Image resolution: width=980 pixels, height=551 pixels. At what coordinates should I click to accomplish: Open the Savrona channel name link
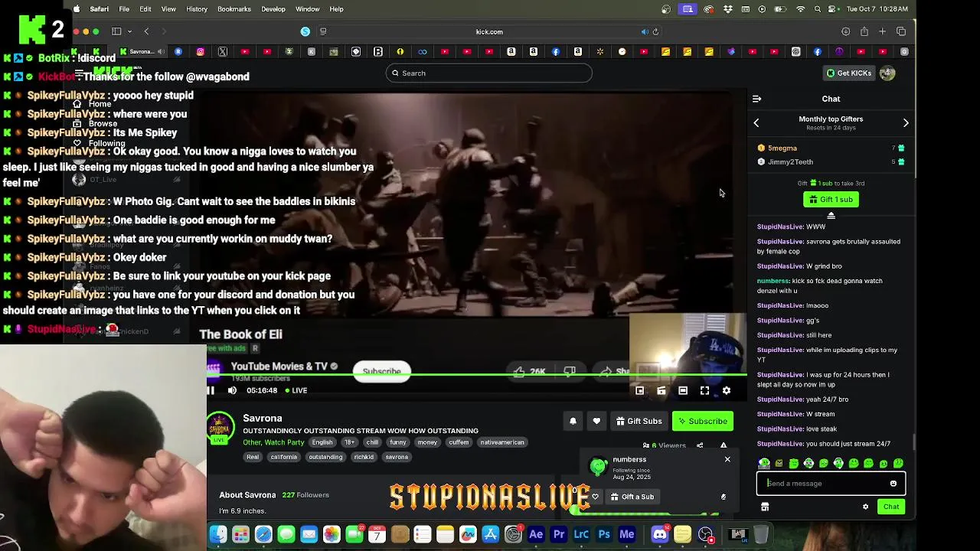coord(263,419)
